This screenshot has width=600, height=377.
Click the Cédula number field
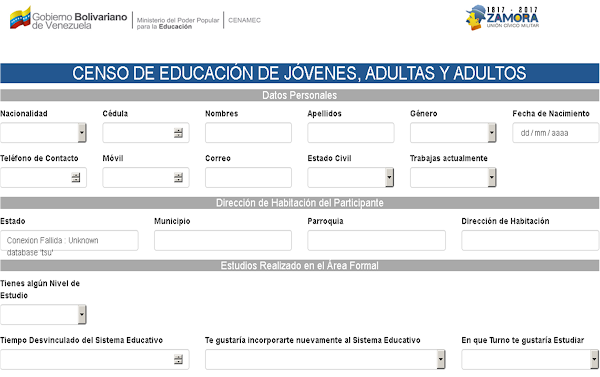point(146,133)
